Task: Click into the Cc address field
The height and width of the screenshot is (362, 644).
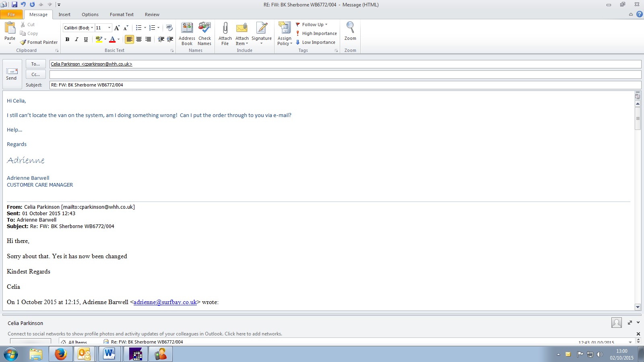Action: pos(345,74)
